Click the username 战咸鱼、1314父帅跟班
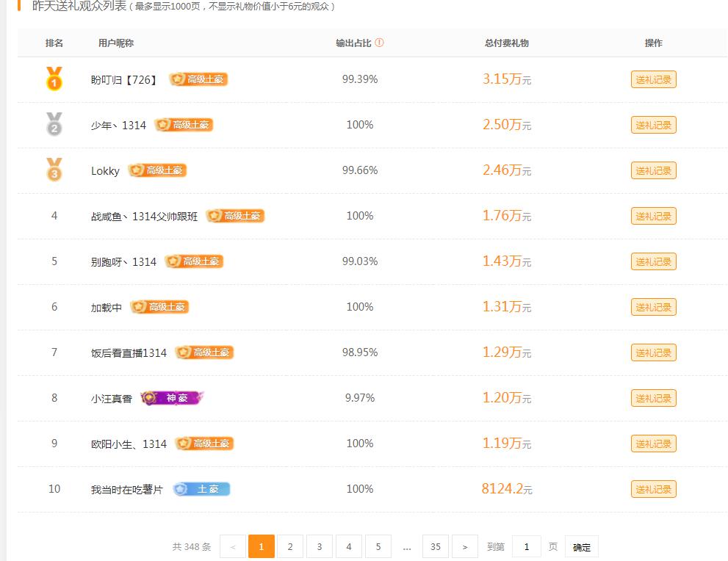The image size is (728, 561). tap(144, 217)
